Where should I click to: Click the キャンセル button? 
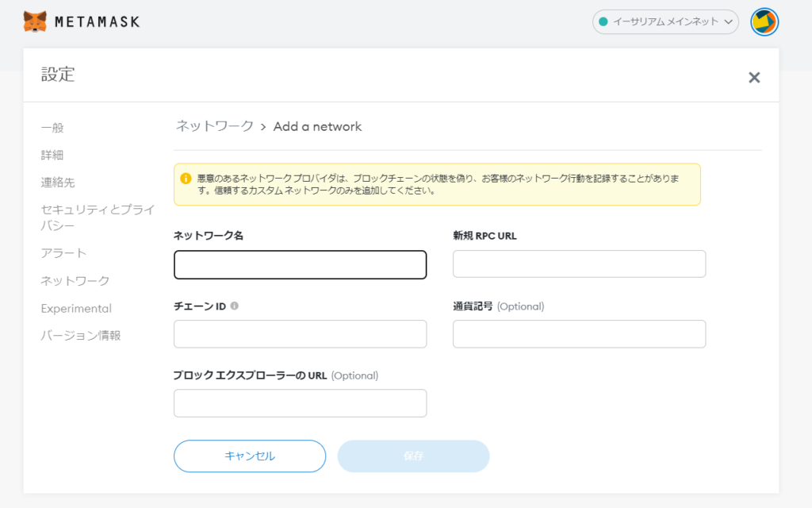250,456
